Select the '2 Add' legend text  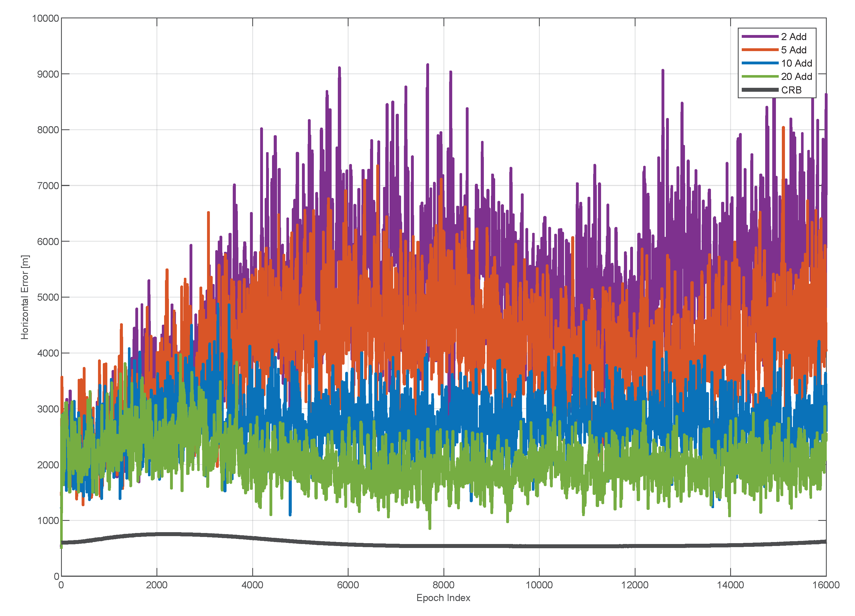[793, 36]
